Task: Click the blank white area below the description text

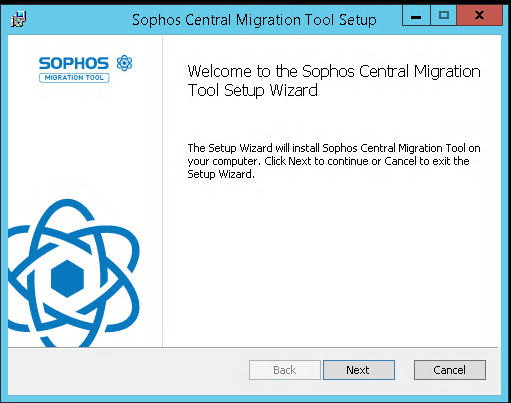Action: coord(332,263)
